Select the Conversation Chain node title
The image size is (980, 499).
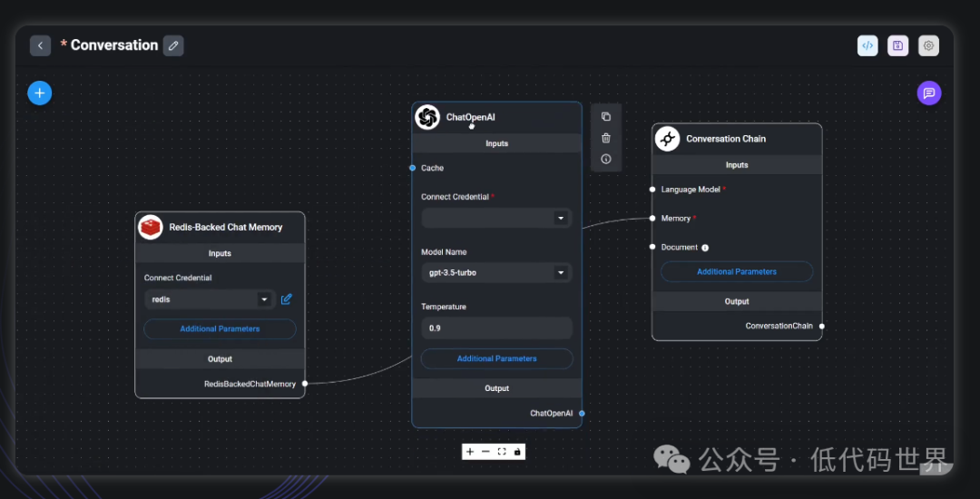[x=726, y=139]
